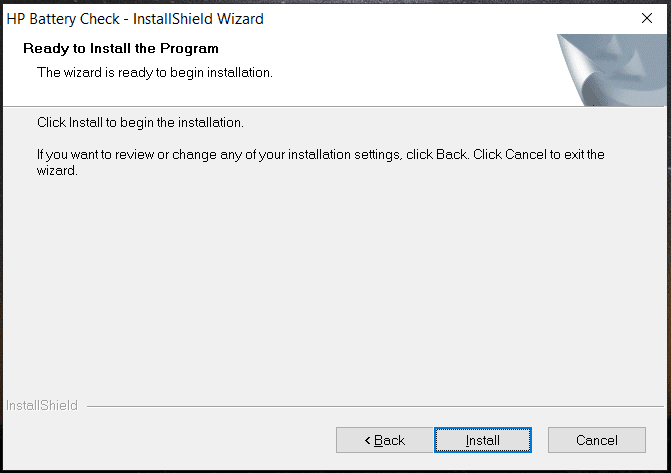Go back with the Back button

(384, 440)
